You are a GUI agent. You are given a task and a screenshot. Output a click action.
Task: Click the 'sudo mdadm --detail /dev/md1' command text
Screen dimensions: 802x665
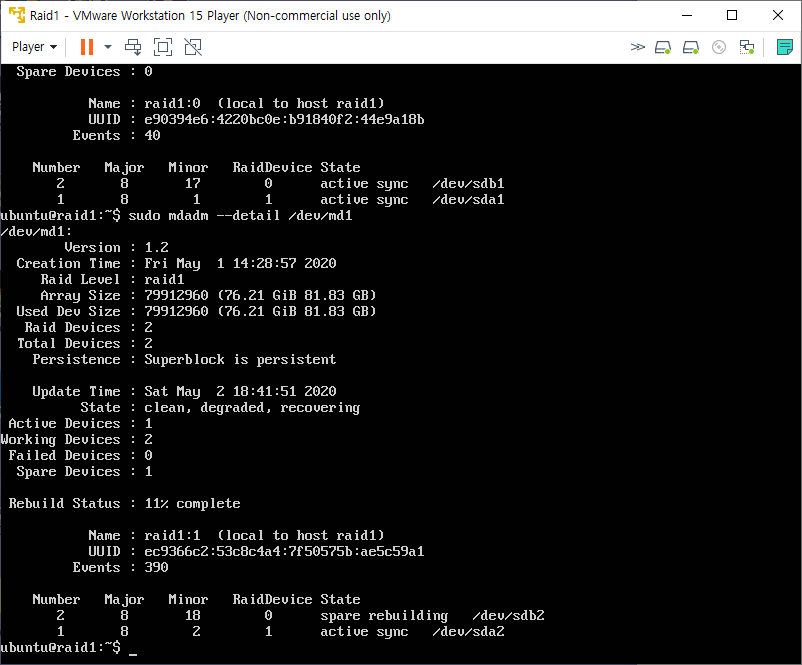240,215
